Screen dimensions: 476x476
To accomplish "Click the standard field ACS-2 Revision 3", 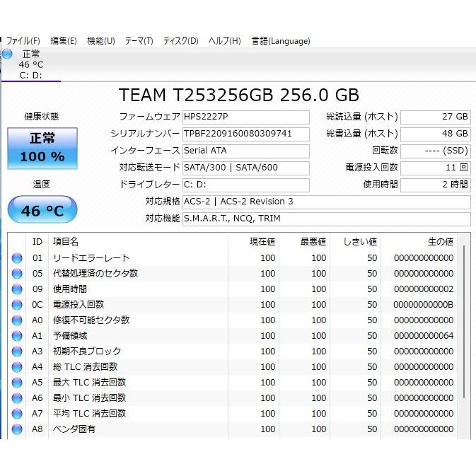I will click(x=326, y=202).
